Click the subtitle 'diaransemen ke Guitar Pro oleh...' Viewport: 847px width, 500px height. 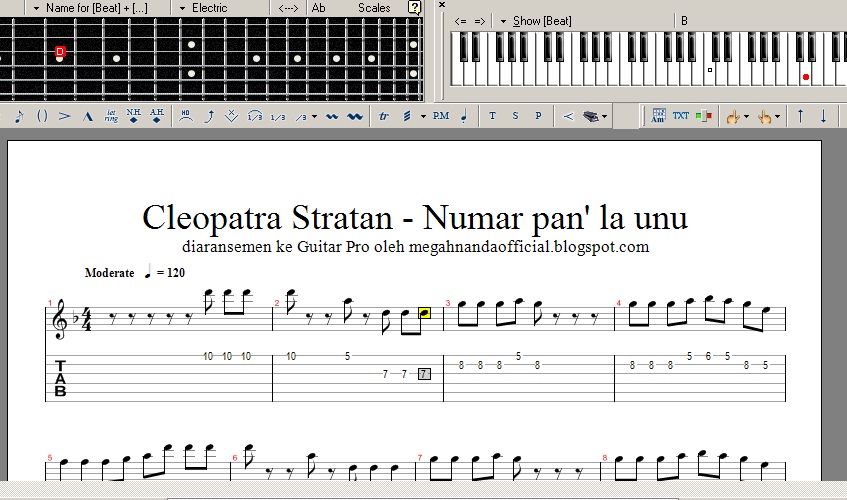tap(415, 247)
